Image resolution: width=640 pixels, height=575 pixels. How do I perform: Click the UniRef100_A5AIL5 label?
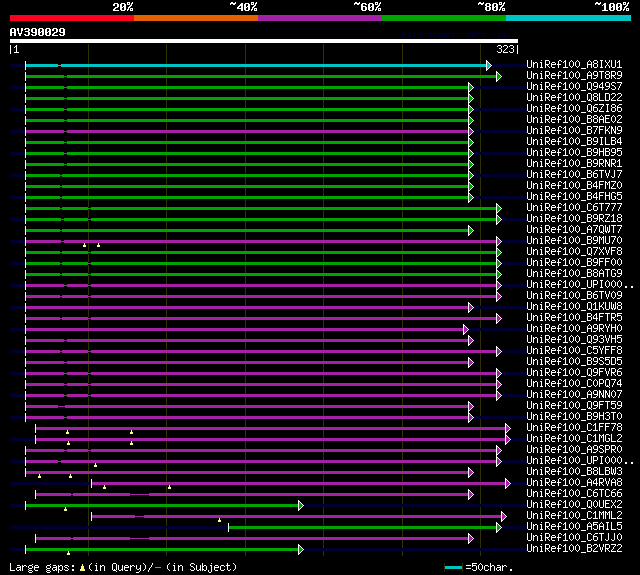(574, 527)
